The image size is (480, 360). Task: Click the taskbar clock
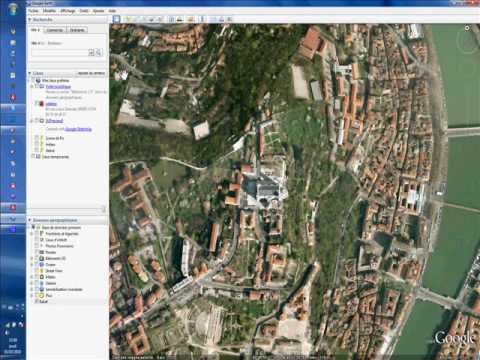13,346
